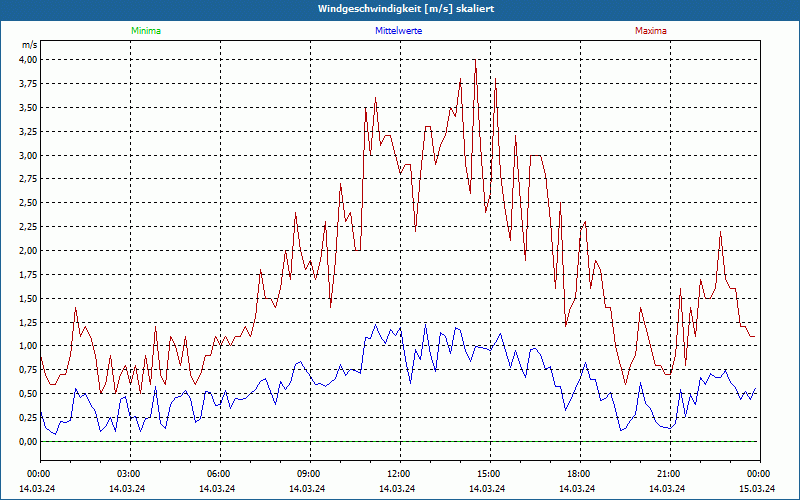Click the '3,75' y-axis value
The width and height of the screenshot is (800, 500).
point(28,84)
